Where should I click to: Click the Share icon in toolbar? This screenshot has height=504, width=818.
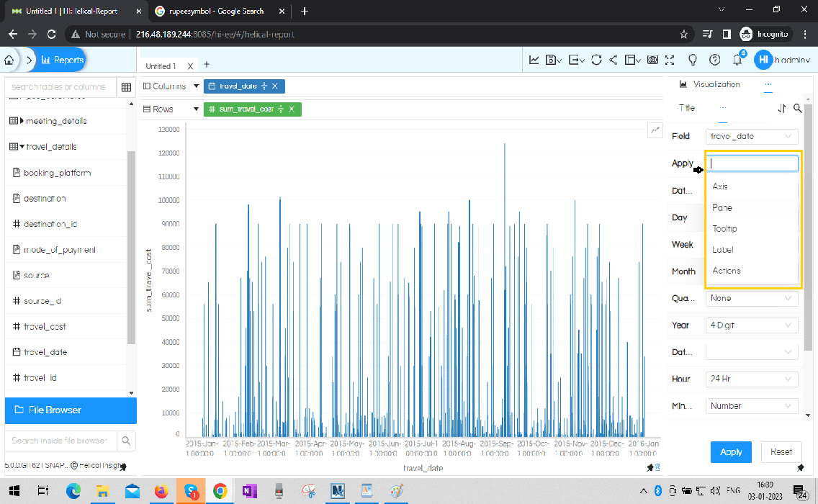coord(613,60)
